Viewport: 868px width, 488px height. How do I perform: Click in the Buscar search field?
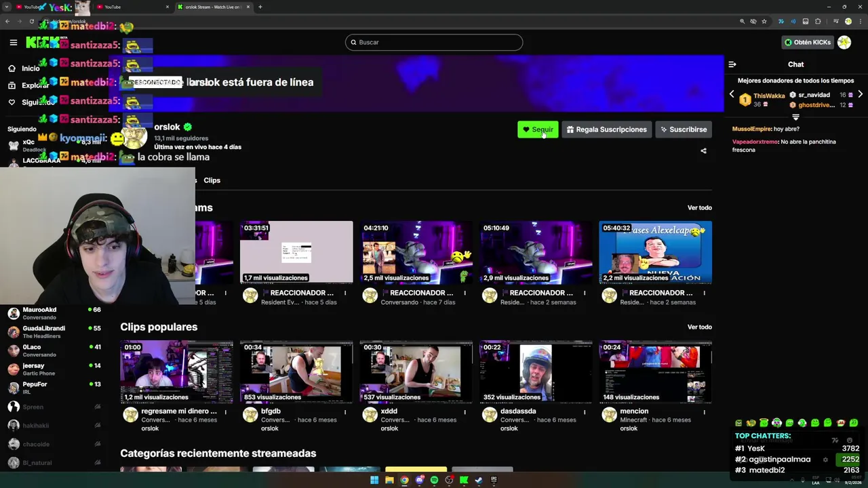pyautogui.click(x=434, y=42)
